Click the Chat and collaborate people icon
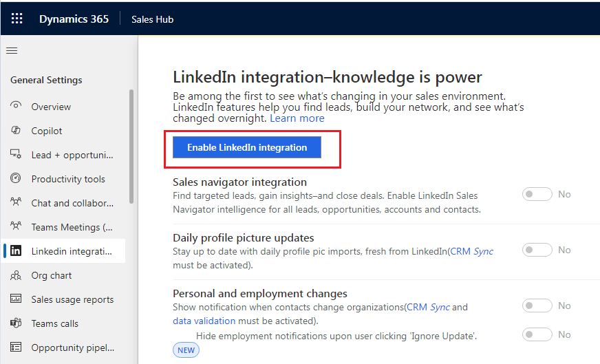This screenshot has height=364, width=600. 16,202
